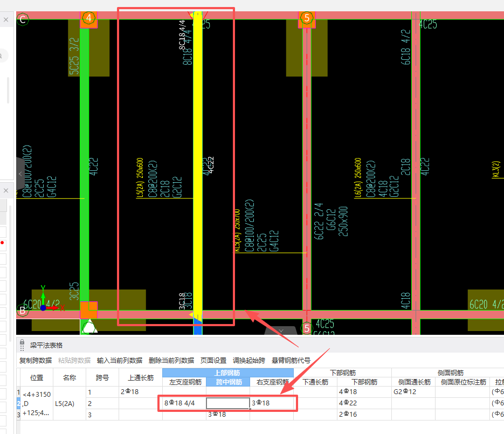The height and width of the screenshot is (434, 504).
Task: Click the bottom axis 5 circle marker
Action: click(307, 328)
